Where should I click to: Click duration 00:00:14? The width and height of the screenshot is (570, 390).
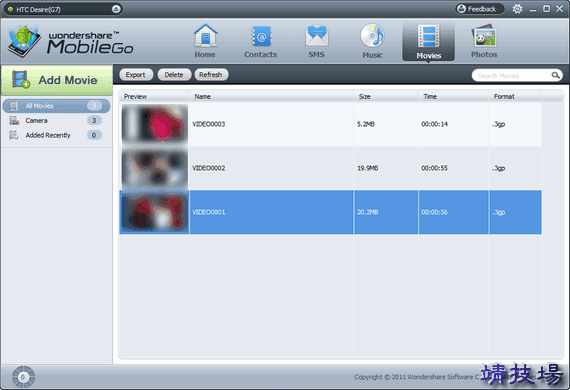(x=434, y=124)
